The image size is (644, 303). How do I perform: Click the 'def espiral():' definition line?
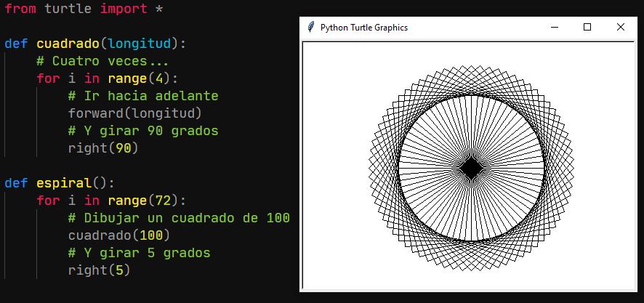60,182
